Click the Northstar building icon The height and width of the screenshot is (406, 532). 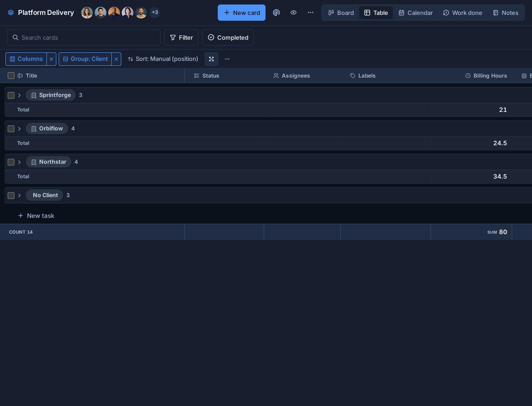pyautogui.click(x=34, y=162)
